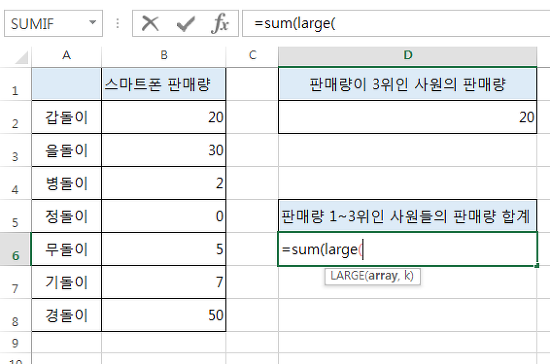
Task: Cancel the formula entry with X icon
Action: pyautogui.click(x=150, y=24)
